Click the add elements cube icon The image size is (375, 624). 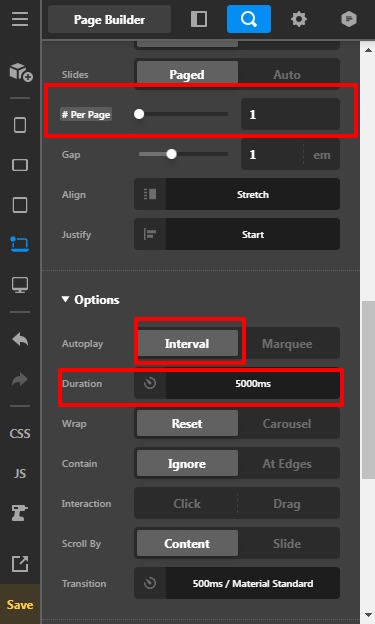[x=21, y=72]
